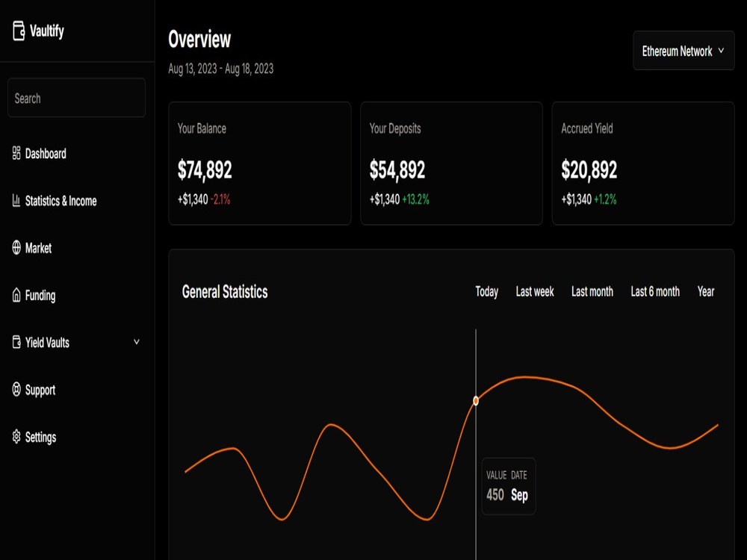The height and width of the screenshot is (560, 747).
Task: Switch chart to Last week
Action: [535, 291]
